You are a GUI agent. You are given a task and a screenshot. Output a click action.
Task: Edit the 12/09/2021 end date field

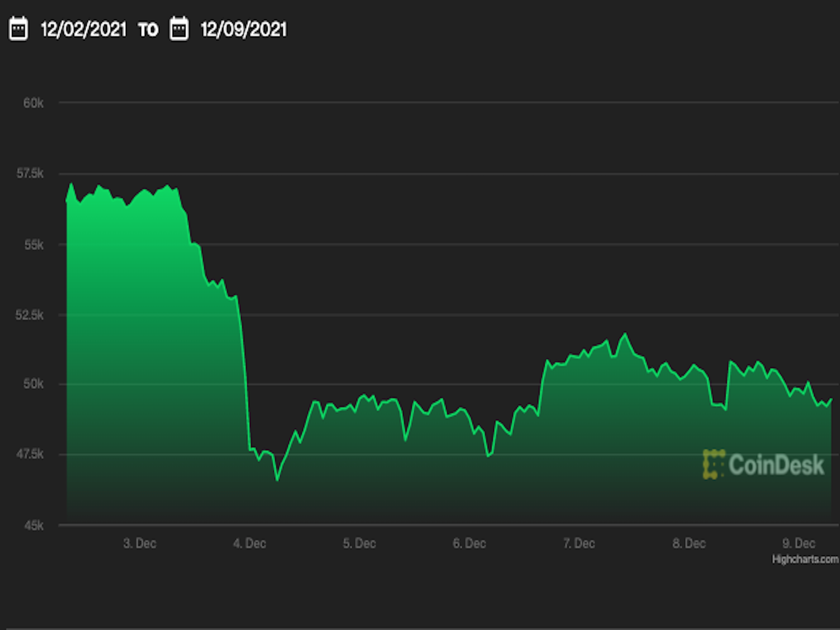click(244, 29)
